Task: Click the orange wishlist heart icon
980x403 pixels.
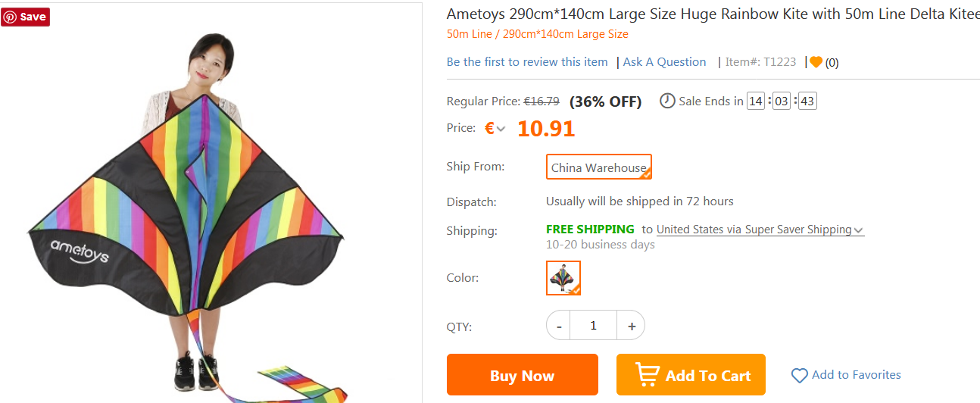Action: point(816,62)
